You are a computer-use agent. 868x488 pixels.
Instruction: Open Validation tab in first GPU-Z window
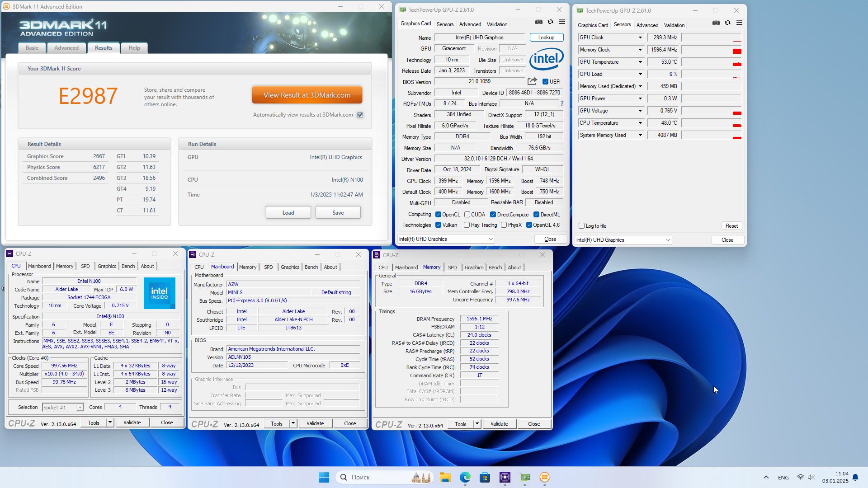pyautogui.click(x=497, y=24)
